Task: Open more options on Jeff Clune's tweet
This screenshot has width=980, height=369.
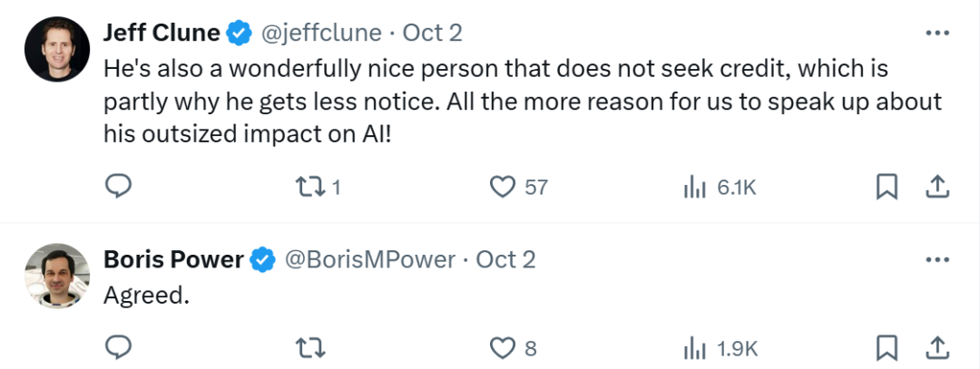Action: pyautogui.click(x=936, y=34)
